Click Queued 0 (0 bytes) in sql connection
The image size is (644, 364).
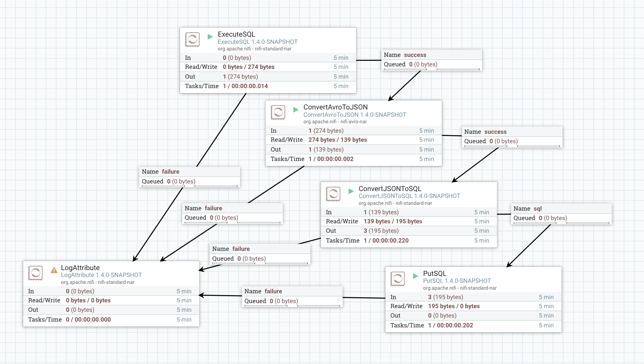coord(540,218)
